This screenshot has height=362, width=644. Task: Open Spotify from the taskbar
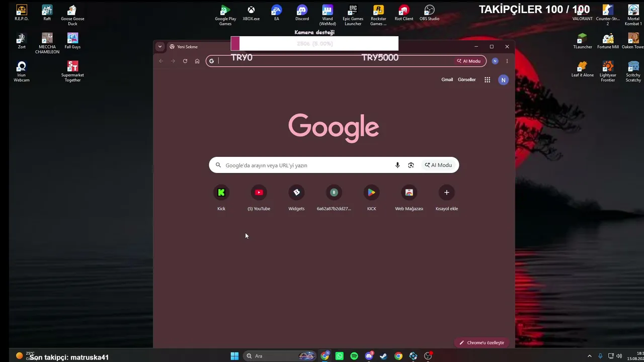[354, 356]
